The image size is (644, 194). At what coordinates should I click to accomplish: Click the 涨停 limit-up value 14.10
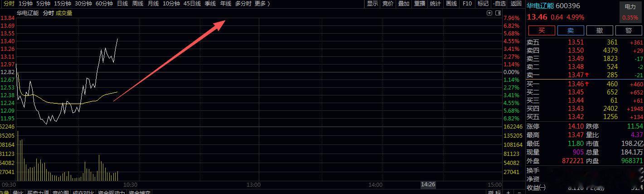(576, 126)
